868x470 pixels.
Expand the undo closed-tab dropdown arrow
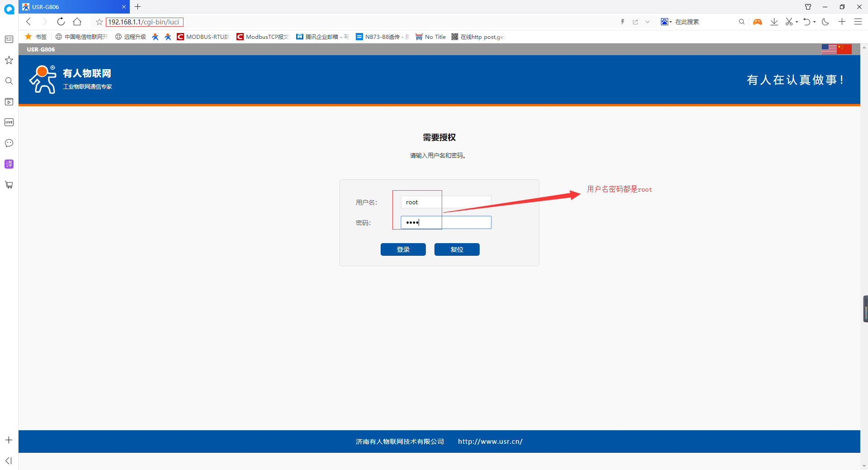coord(814,22)
